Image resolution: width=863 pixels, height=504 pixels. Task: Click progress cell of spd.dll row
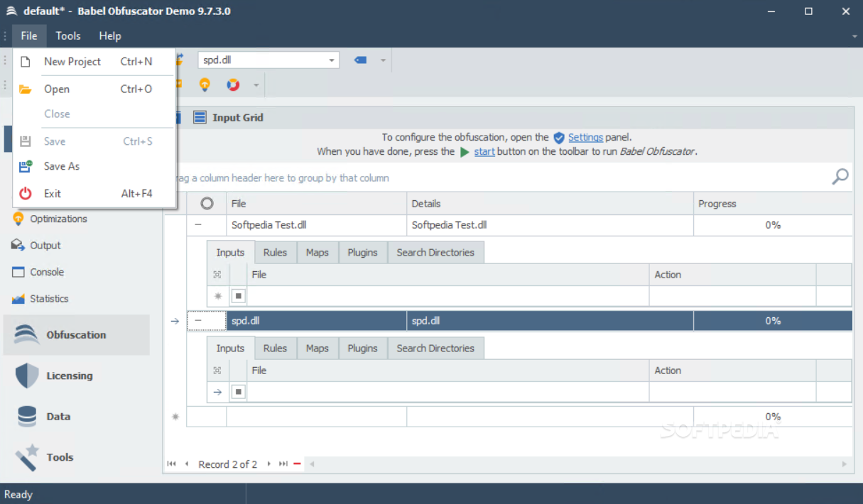(773, 321)
